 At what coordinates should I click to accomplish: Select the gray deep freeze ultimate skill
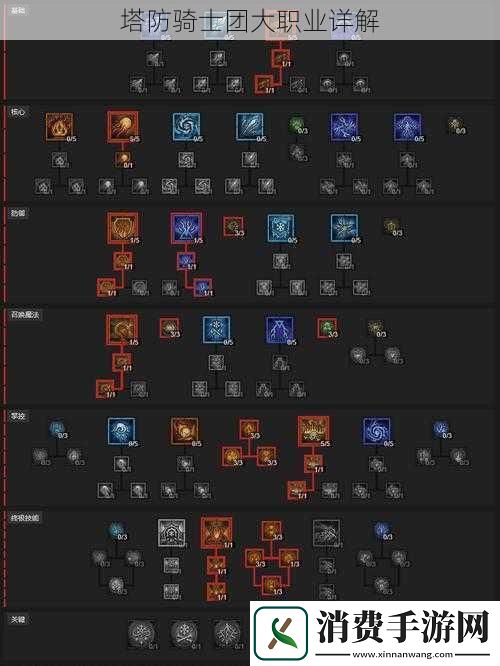click(172, 533)
